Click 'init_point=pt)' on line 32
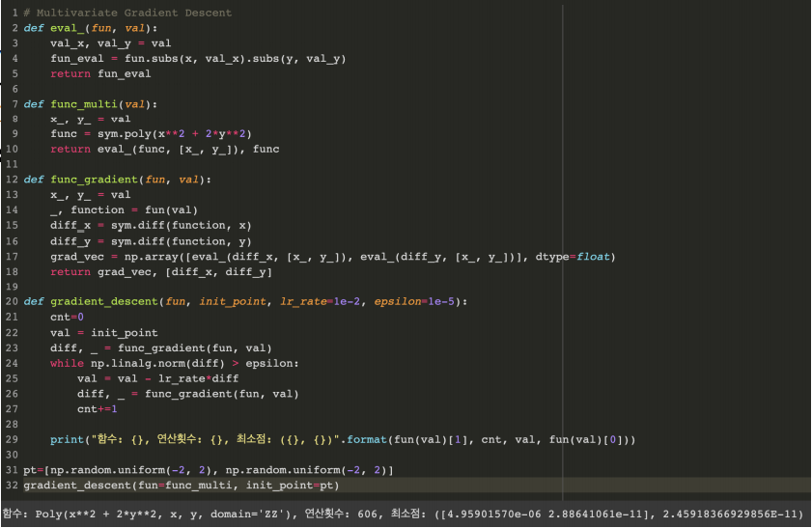Screen dimensions: 812x528 tap(293, 486)
